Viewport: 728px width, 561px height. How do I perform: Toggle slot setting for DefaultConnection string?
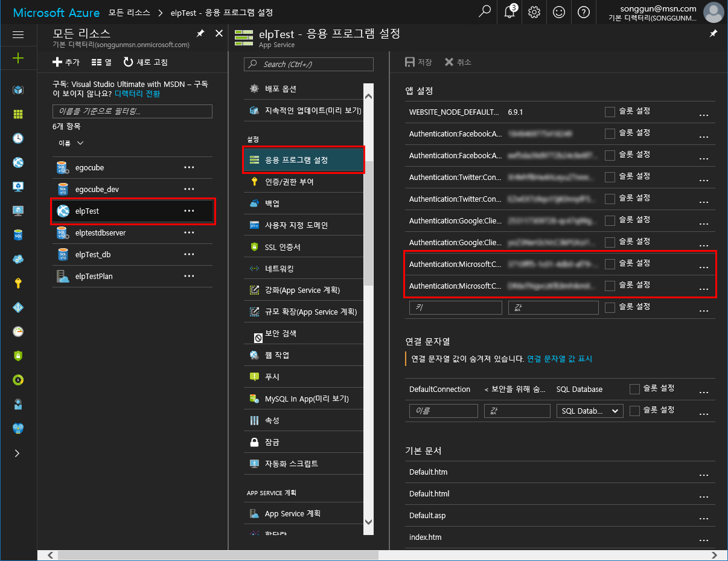click(x=634, y=389)
